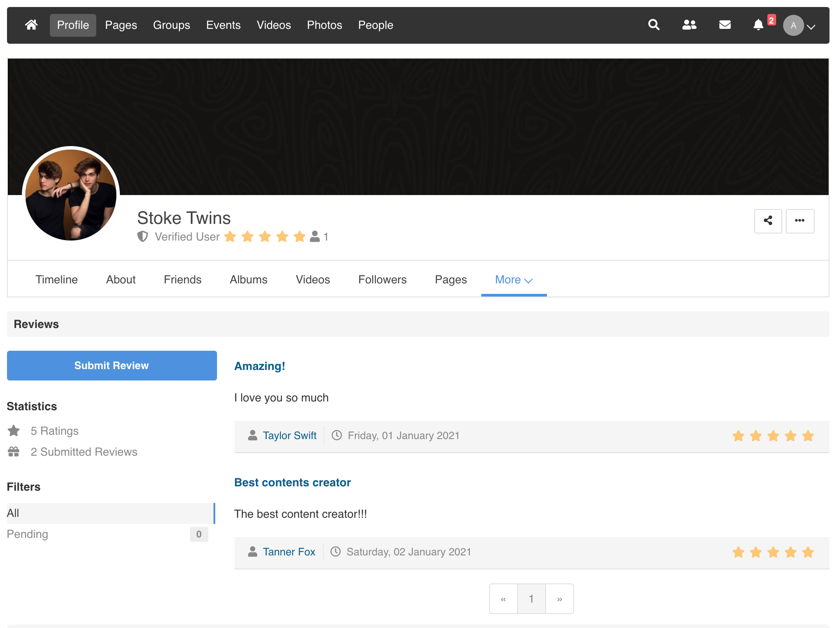Open Groups in the top menu
840x628 pixels.
click(171, 25)
